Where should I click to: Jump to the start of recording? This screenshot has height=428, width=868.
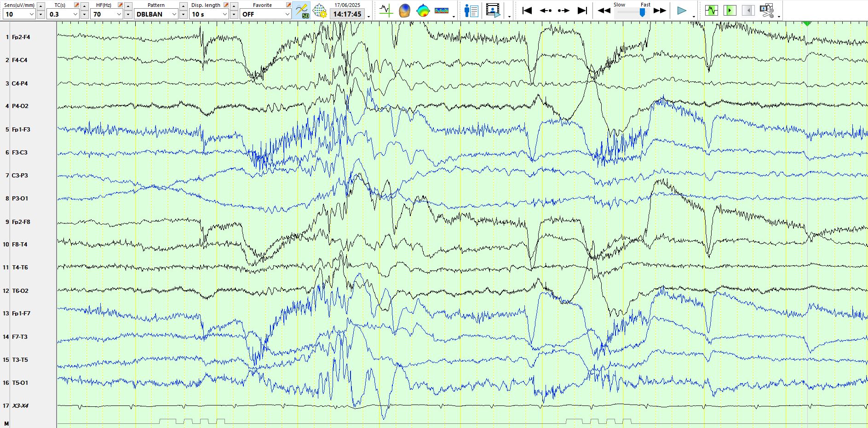(527, 10)
